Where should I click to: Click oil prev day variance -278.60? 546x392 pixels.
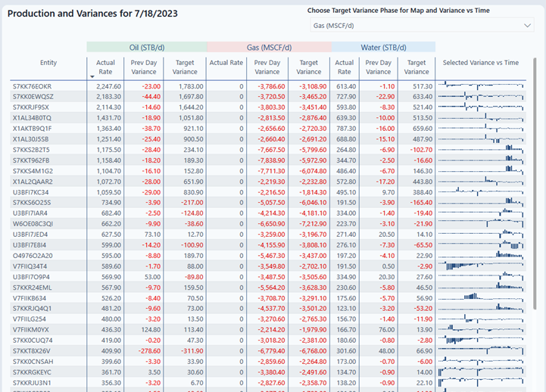pos(149,351)
